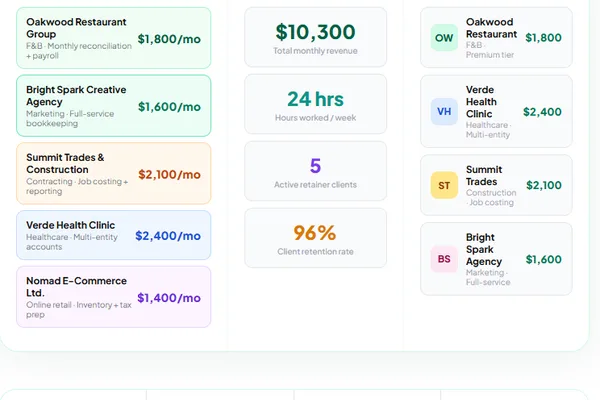Click the $1,800/mo Oakwood price label
Image resolution: width=600 pixels, height=400 pixels.
[169, 39]
